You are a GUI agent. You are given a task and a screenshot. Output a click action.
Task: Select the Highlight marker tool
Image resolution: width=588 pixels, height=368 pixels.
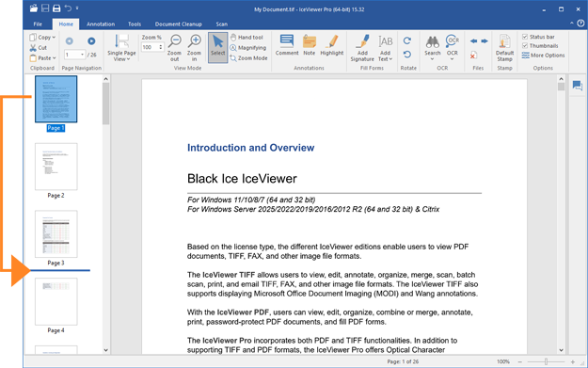point(332,45)
